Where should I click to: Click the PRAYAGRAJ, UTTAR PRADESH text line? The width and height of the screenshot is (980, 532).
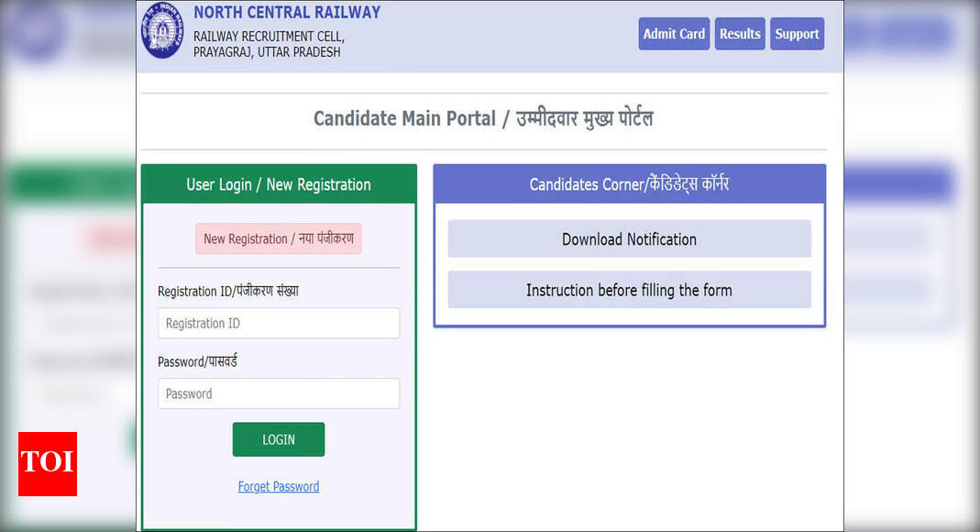267,52
